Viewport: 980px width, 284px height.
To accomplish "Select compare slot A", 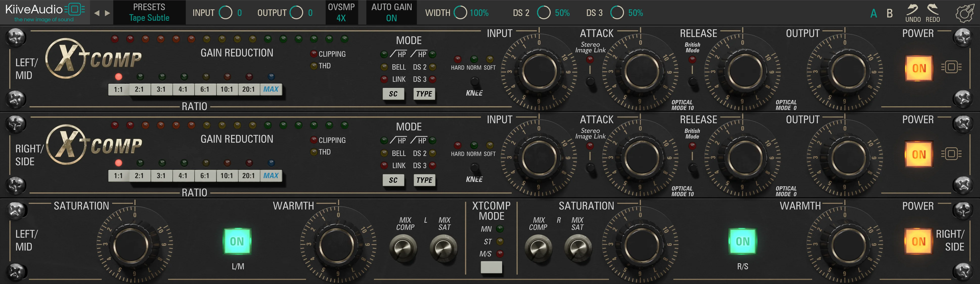I will (874, 14).
